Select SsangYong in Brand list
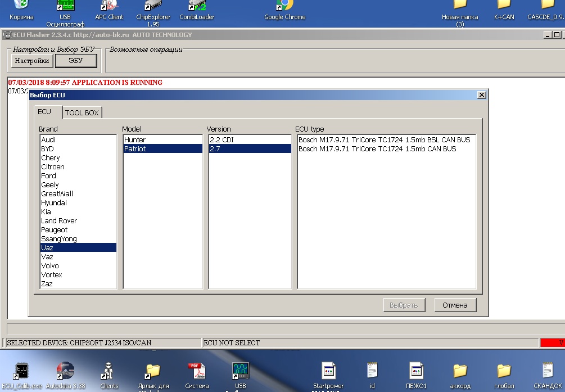The width and height of the screenshot is (565, 392). pyautogui.click(x=78, y=238)
